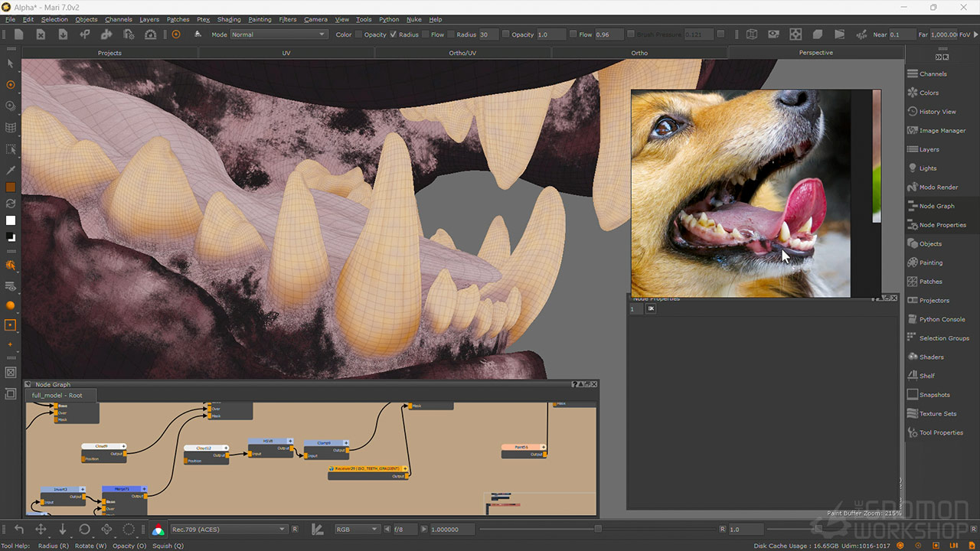Screen dimensions: 980x551
Task: Open the Nuke menu in the menu bar
Action: [x=415, y=19]
